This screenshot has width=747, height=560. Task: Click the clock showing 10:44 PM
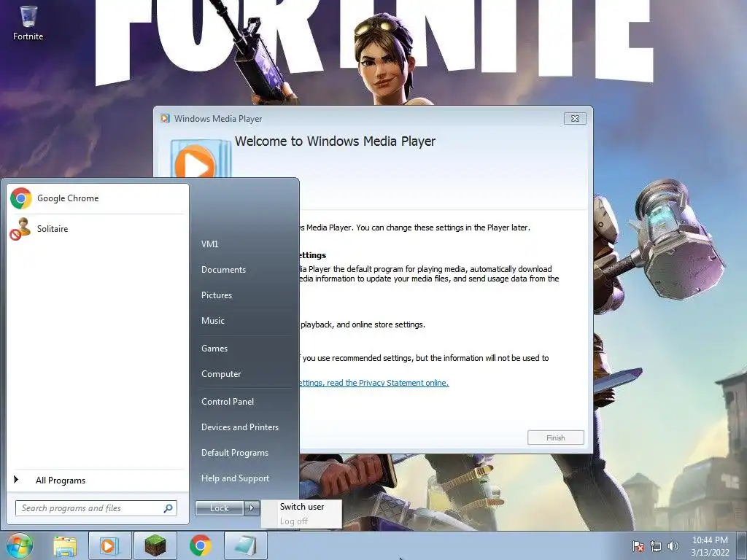(x=710, y=540)
